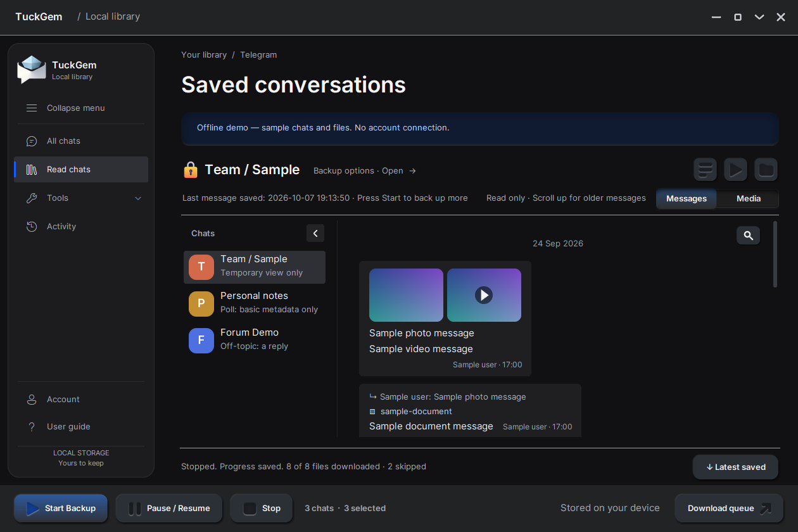Open the Download queue

pyautogui.click(x=729, y=508)
